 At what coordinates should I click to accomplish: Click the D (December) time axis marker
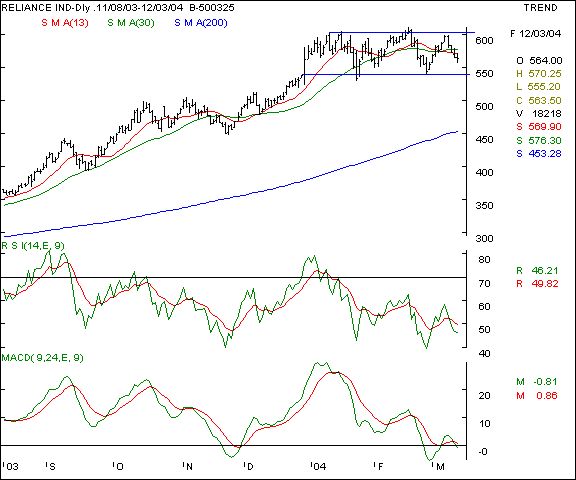tap(249, 466)
